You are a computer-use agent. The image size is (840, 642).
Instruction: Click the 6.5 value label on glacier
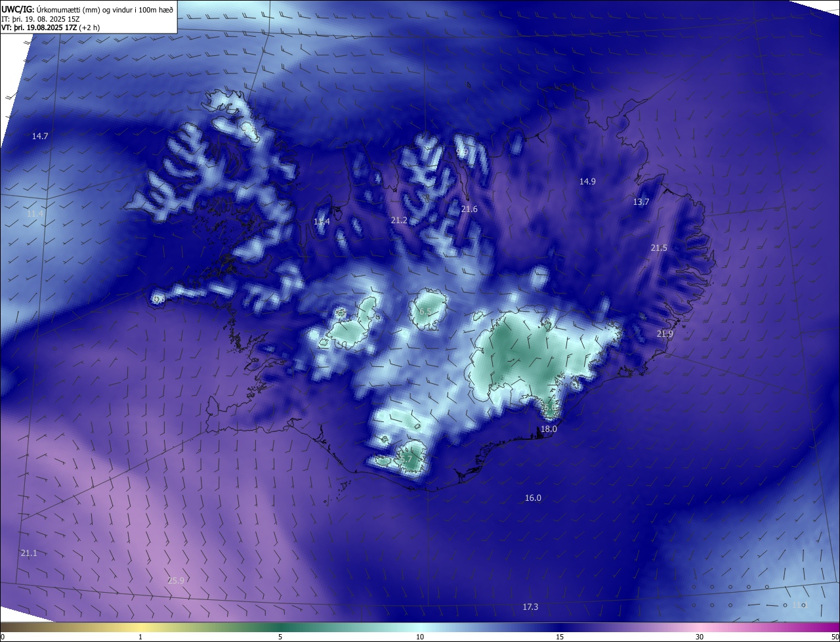(x=425, y=312)
